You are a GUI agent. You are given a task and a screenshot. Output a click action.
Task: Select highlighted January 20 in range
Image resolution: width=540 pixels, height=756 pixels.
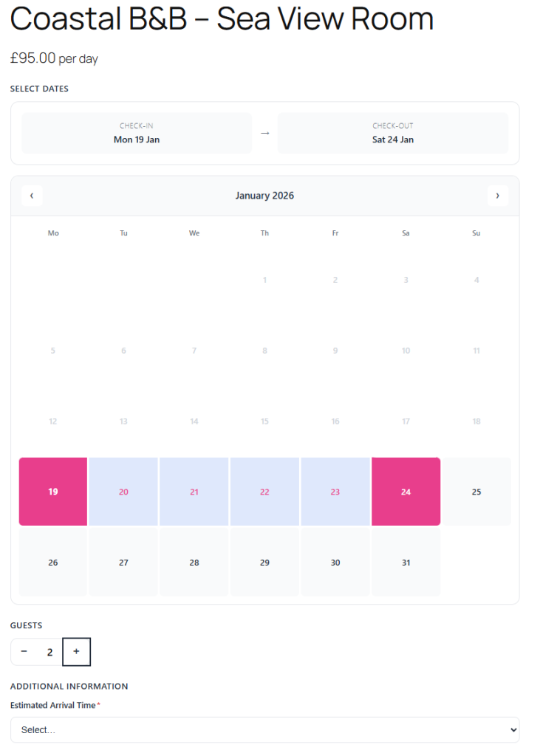(x=123, y=492)
